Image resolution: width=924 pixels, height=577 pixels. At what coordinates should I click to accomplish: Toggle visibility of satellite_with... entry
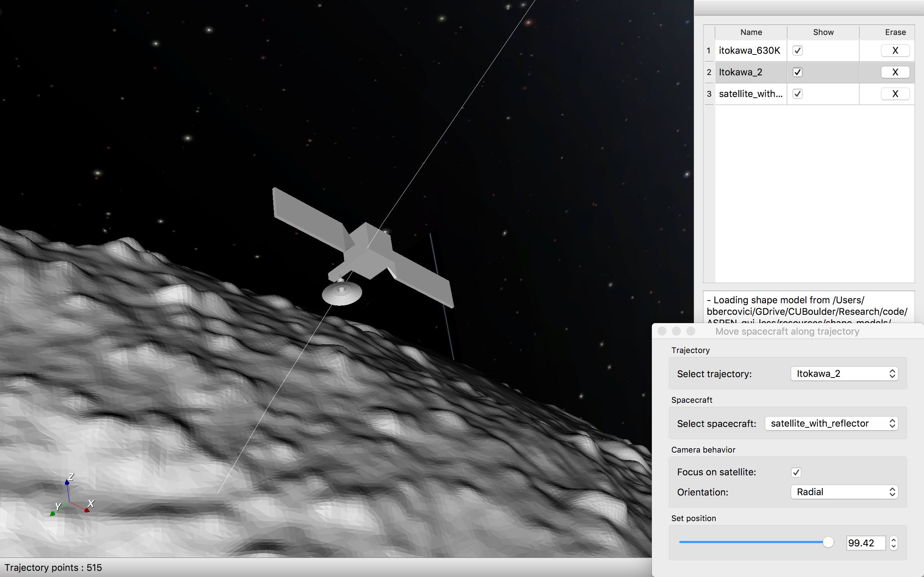(x=797, y=94)
